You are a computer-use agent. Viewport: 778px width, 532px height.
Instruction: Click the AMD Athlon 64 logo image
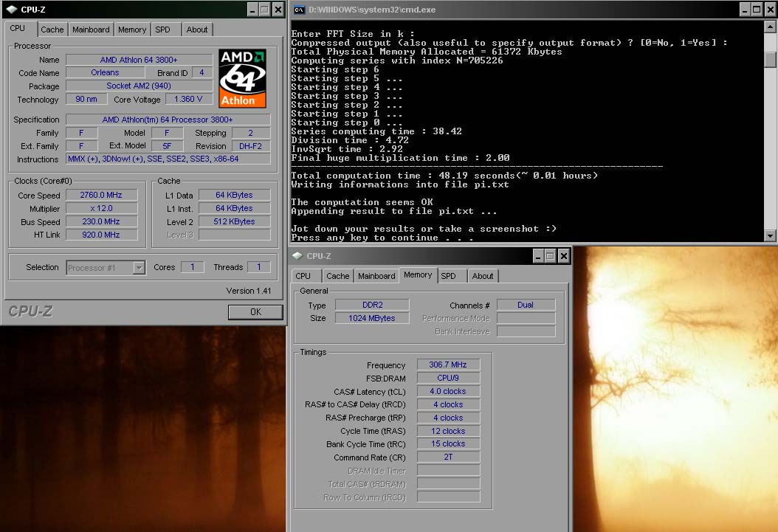coord(243,78)
